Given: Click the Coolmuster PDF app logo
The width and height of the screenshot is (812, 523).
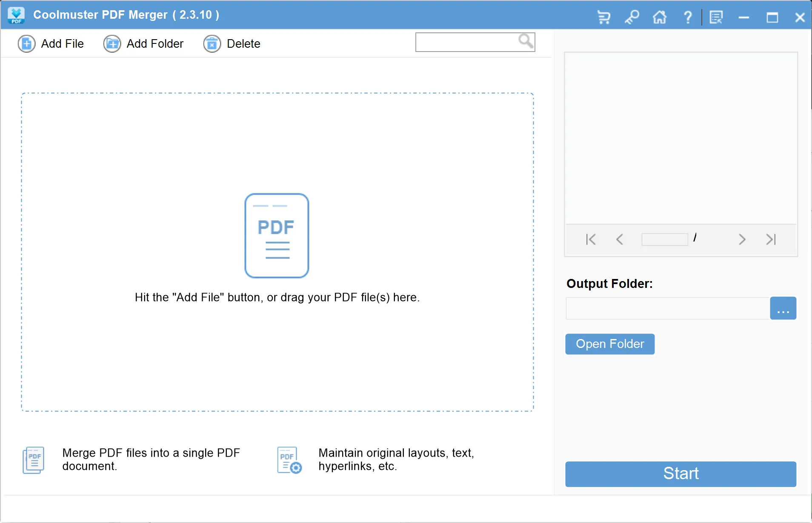Looking at the screenshot, I should [x=16, y=15].
